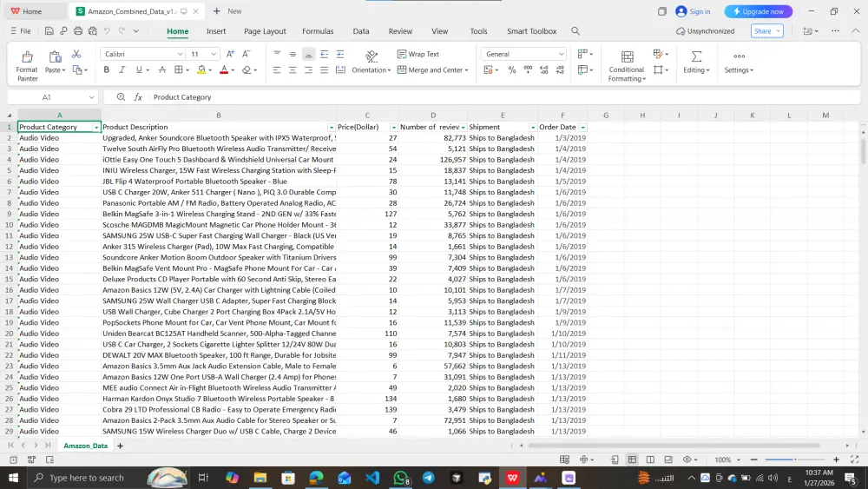Click the Name Box showing A1
This screenshot has width=868, height=489.
(x=53, y=97)
